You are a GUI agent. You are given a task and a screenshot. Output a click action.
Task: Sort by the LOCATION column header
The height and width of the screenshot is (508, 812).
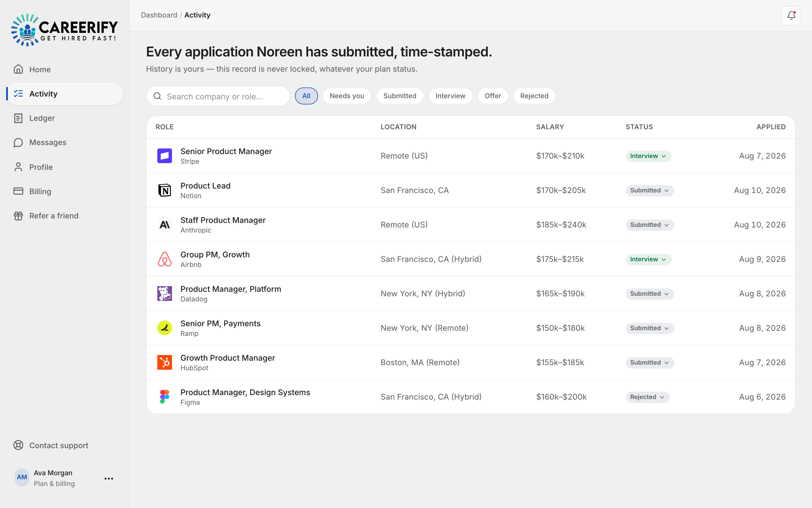coord(398,127)
